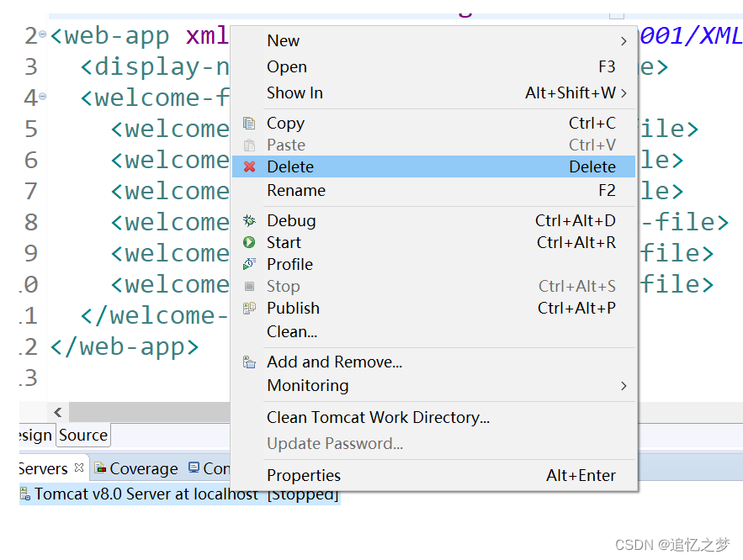
Task: Switch to the Design editor tab
Action: pos(36,435)
